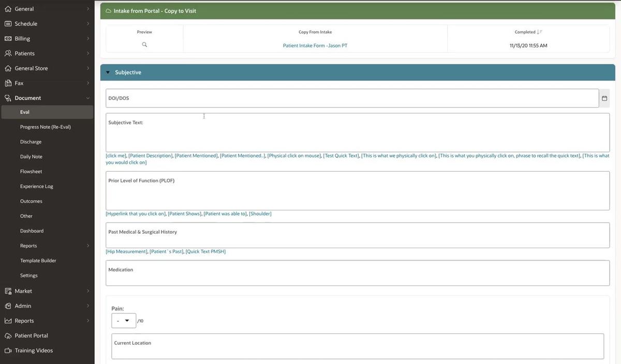The width and height of the screenshot is (621, 364).
Task: Collapse the Subjective section
Action: [x=108, y=72]
